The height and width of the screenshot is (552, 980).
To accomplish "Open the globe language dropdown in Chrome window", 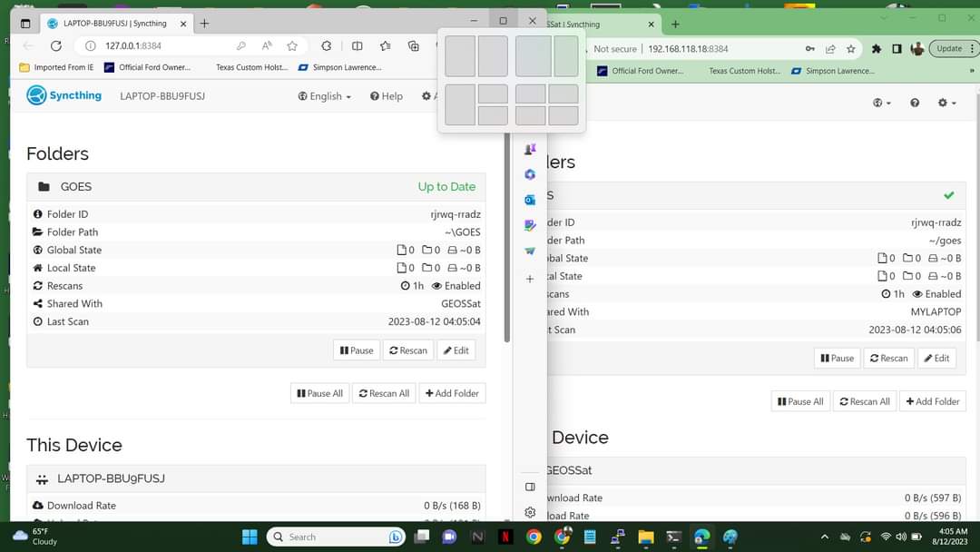I will [881, 103].
